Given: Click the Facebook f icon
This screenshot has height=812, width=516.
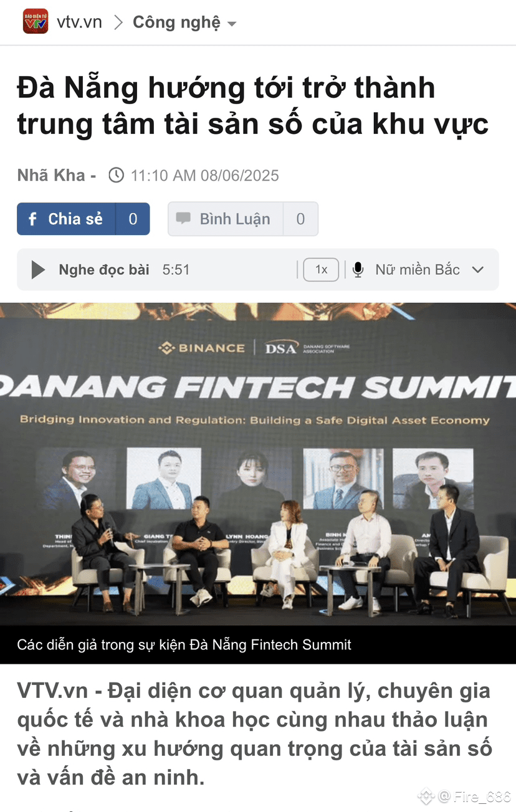Looking at the screenshot, I should point(33,219).
